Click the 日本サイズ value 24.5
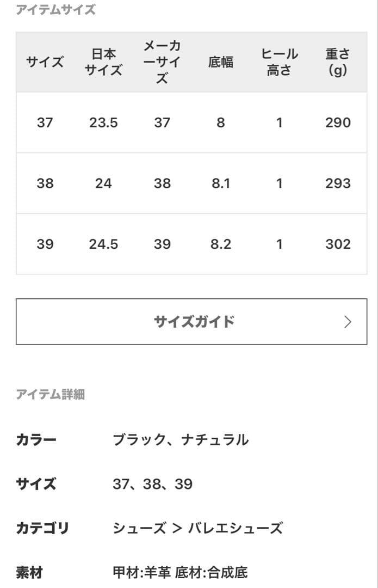378x588 pixels. click(103, 244)
